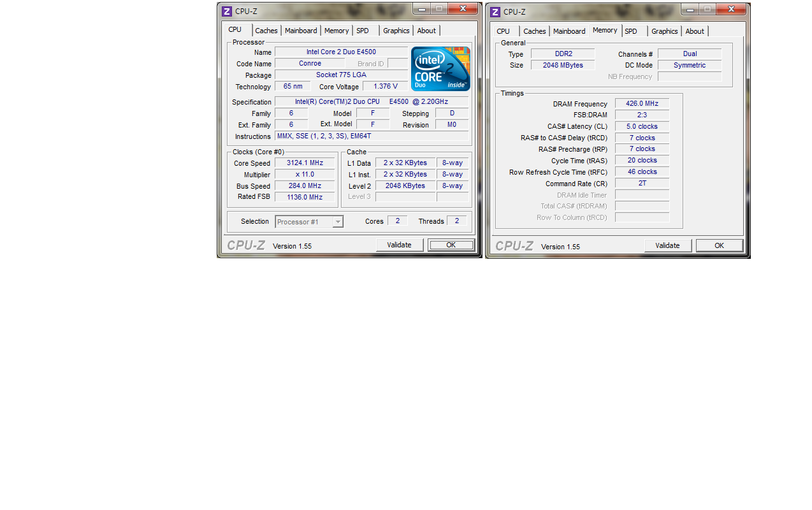
Task: Click the Package value Socket 775 LGA
Action: click(x=342, y=75)
